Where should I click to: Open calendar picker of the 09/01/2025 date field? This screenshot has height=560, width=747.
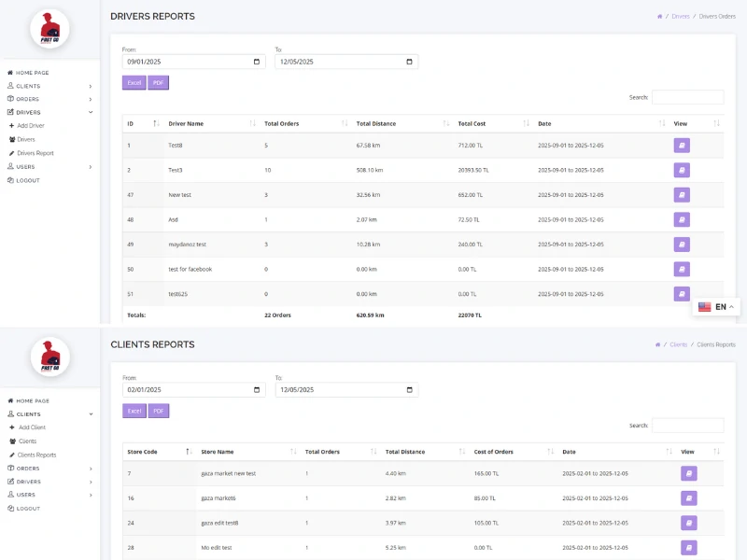(257, 62)
